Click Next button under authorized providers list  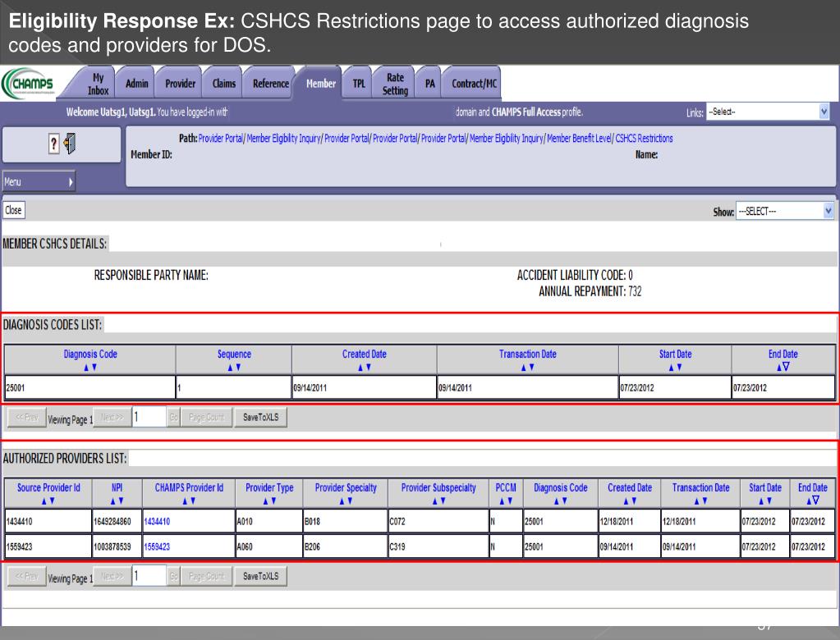(x=112, y=576)
